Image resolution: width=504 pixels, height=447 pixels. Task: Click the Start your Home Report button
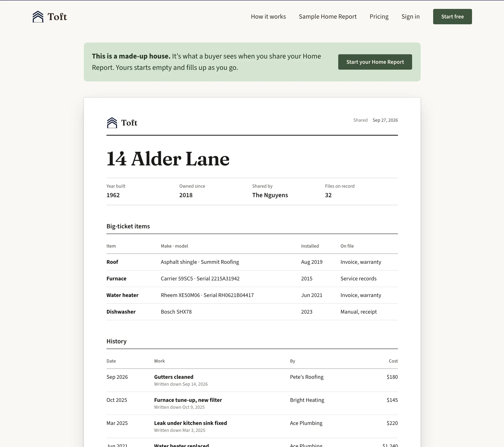[375, 62]
